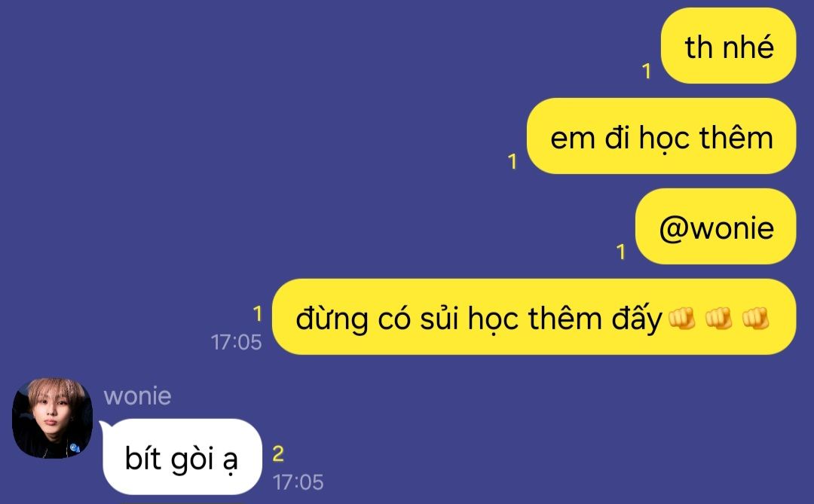The width and height of the screenshot is (814, 504).
Task: Select the 'th nhé' message bubble
Action: [728, 46]
